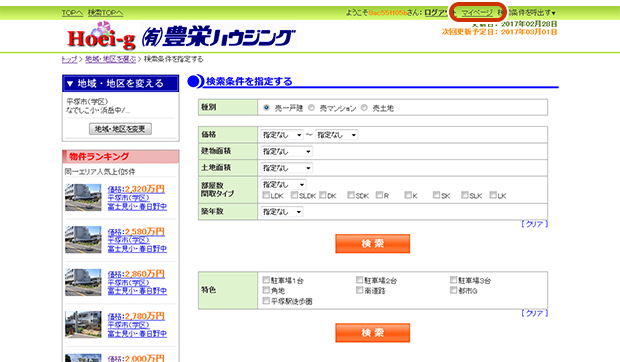Click クリア link under the 築年数 row
Viewport: 620px width, 362px height.
pos(535,224)
